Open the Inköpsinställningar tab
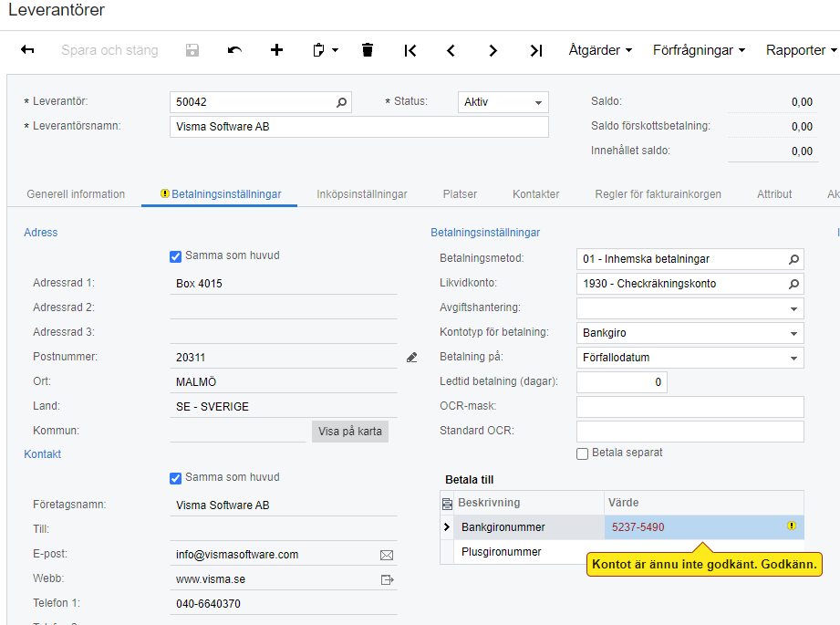 (362, 194)
